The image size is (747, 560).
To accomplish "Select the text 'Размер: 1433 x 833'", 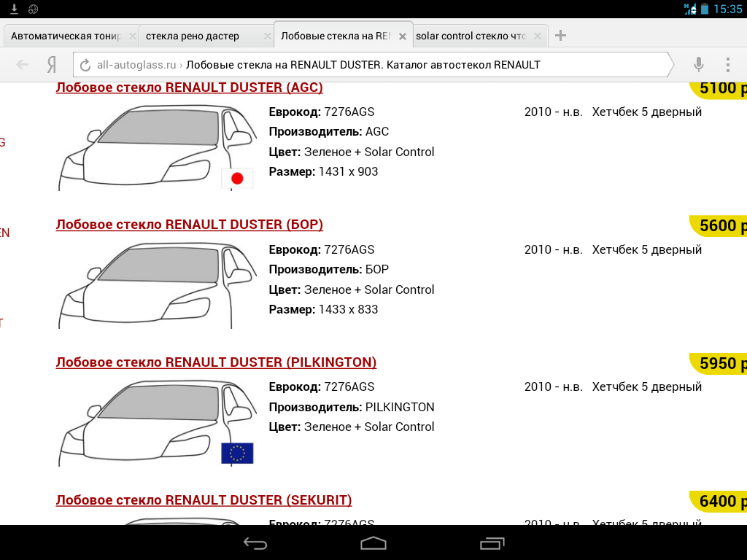I will coord(323,309).
